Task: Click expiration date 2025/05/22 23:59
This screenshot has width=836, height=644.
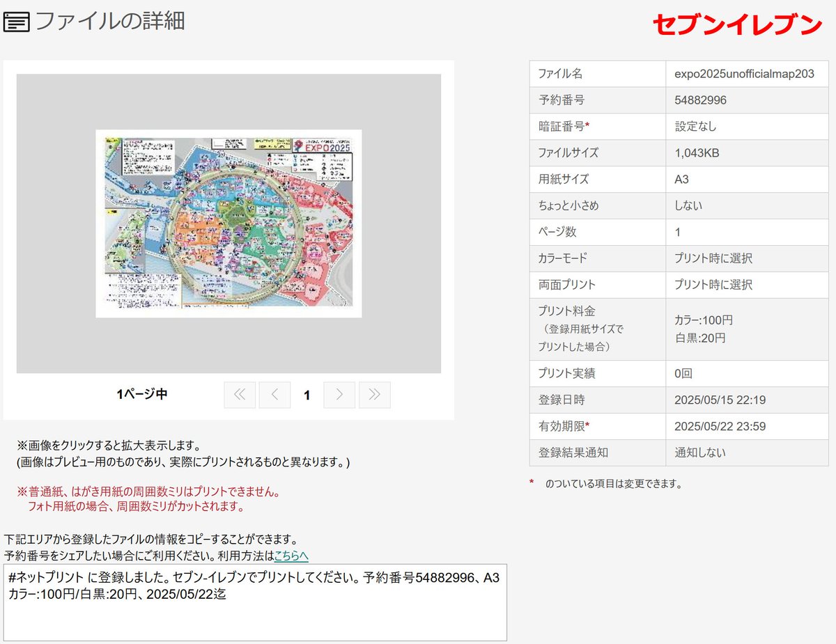Action: (720, 427)
